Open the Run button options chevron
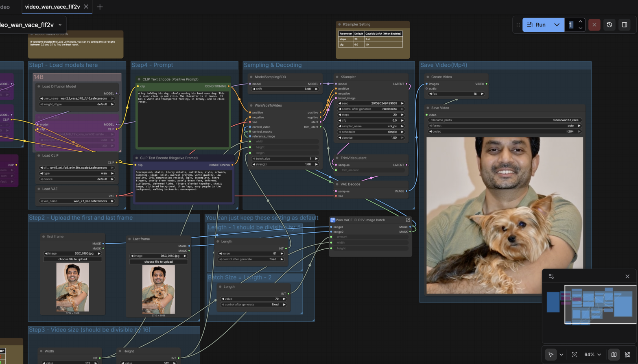This screenshot has height=364, width=638. pos(557,25)
